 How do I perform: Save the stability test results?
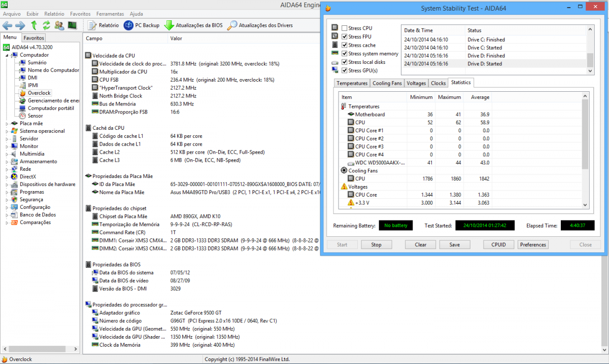point(455,244)
